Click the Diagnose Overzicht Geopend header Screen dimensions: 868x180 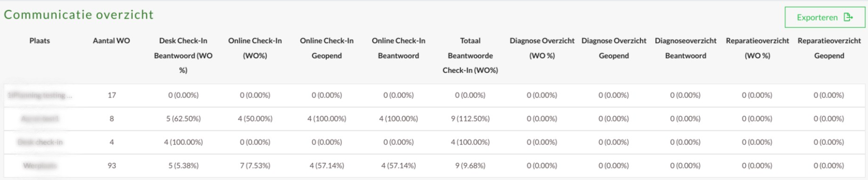click(614, 48)
